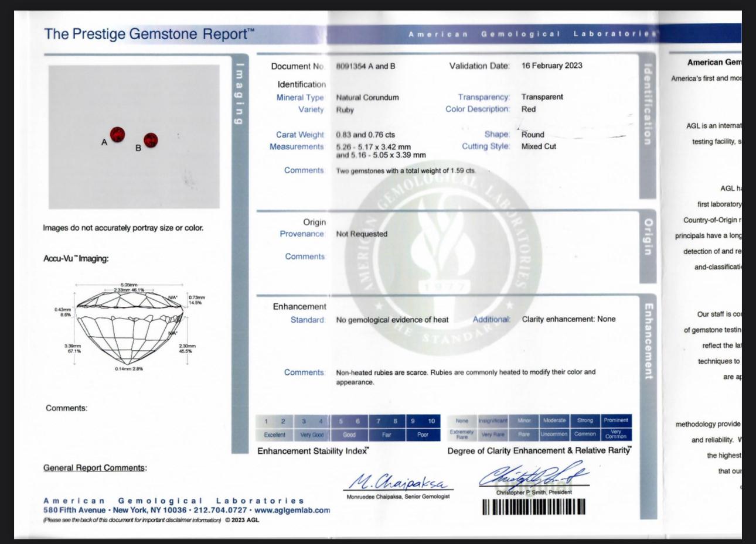
Task: Click the 'Two gemstones with a total weight' comment
Action: click(406, 171)
